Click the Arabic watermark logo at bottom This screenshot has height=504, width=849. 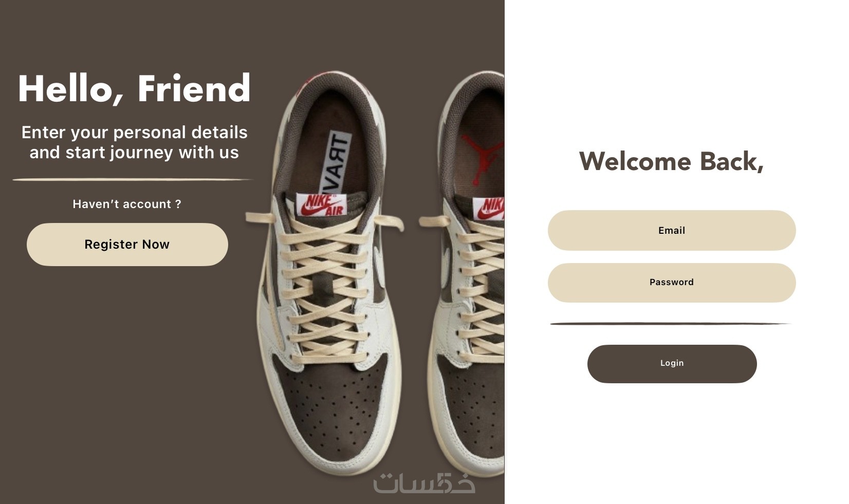coord(424,483)
